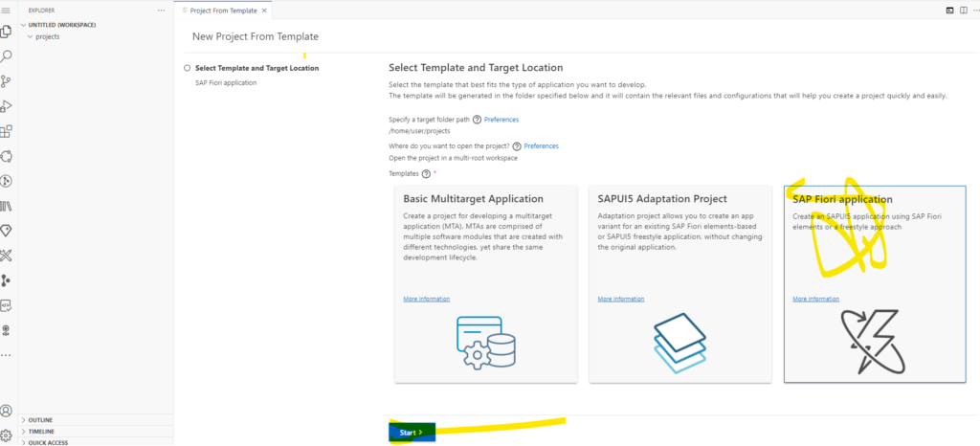Open the crossed tools icon in sidebar
This screenshot has height=446, width=980.
click(x=7, y=256)
